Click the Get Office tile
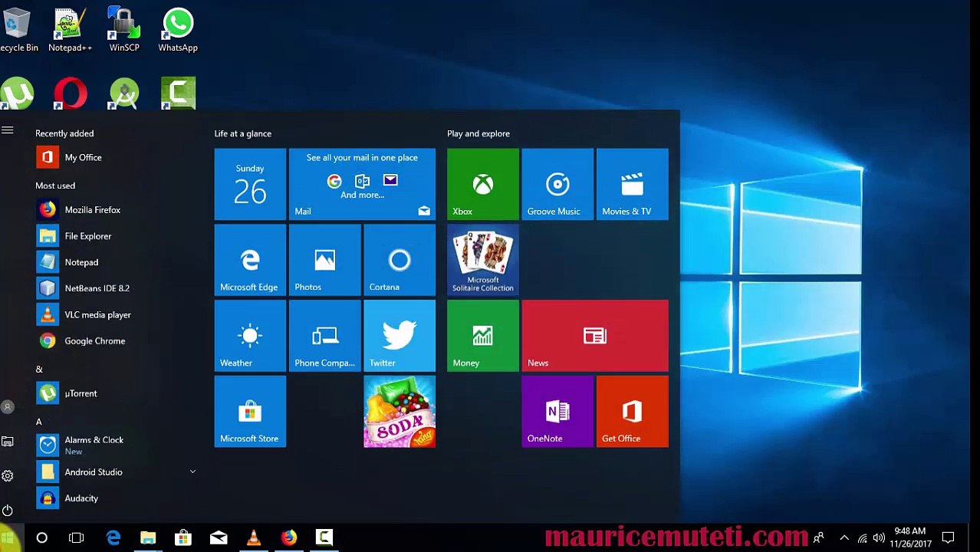 (633, 412)
